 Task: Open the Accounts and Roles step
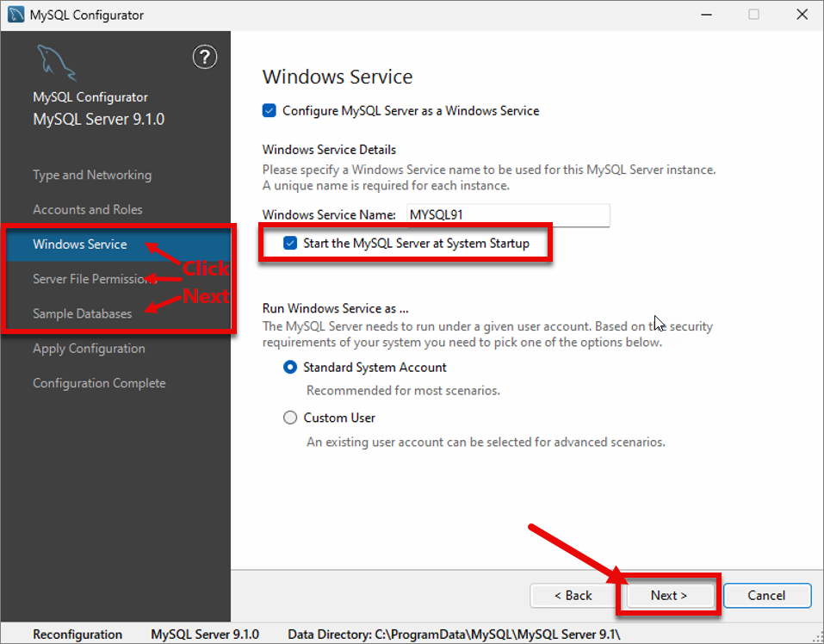pyautogui.click(x=87, y=209)
